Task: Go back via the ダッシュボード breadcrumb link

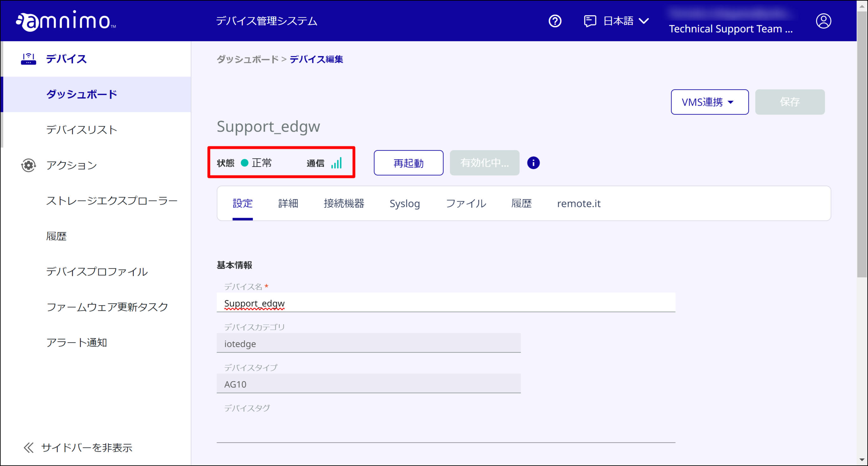Action: pyautogui.click(x=246, y=59)
